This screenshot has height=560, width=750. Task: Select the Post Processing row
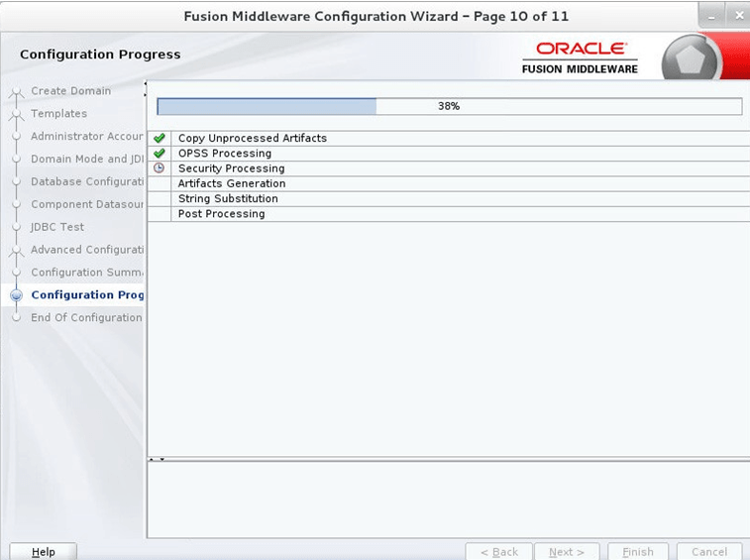click(x=449, y=214)
